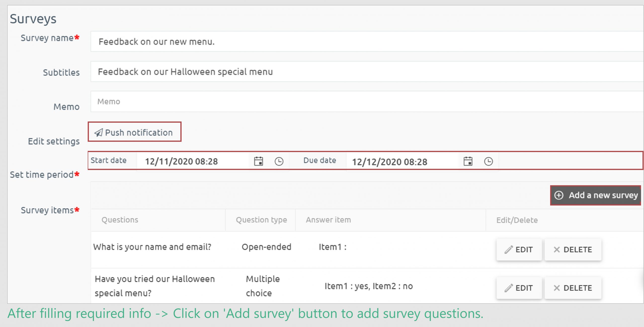Screen dimensions: 644x327
Task: Focus the Survey name input field
Action: coord(367,41)
